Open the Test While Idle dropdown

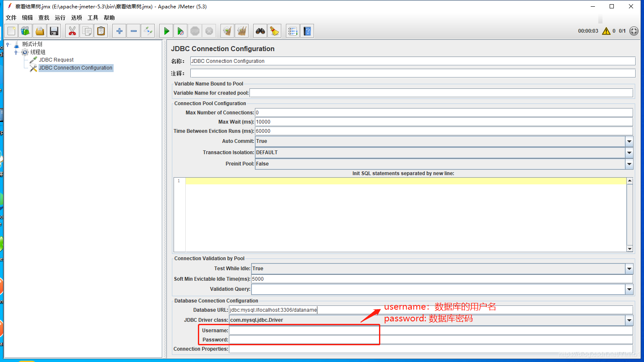(x=629, y=269)
